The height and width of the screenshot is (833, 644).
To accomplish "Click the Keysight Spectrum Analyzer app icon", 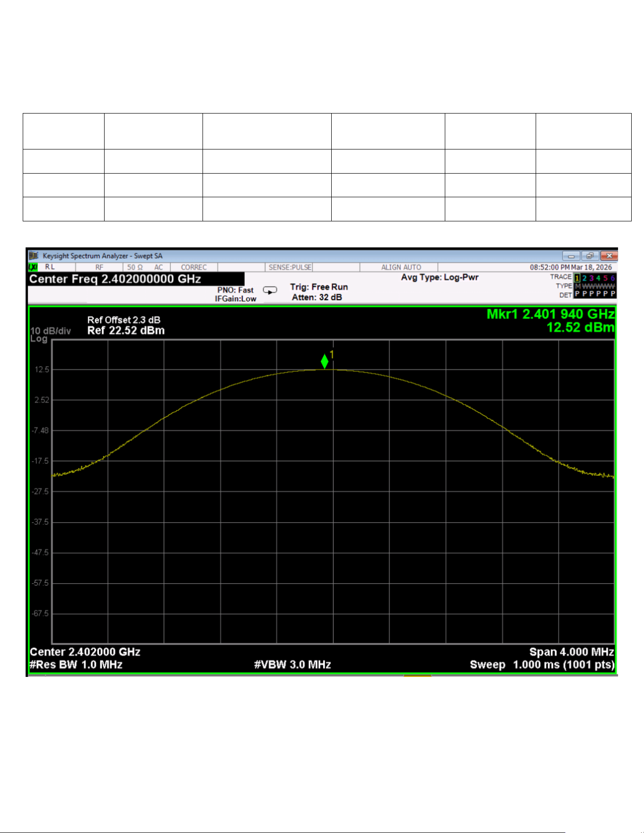I will (x=34, y=256).
